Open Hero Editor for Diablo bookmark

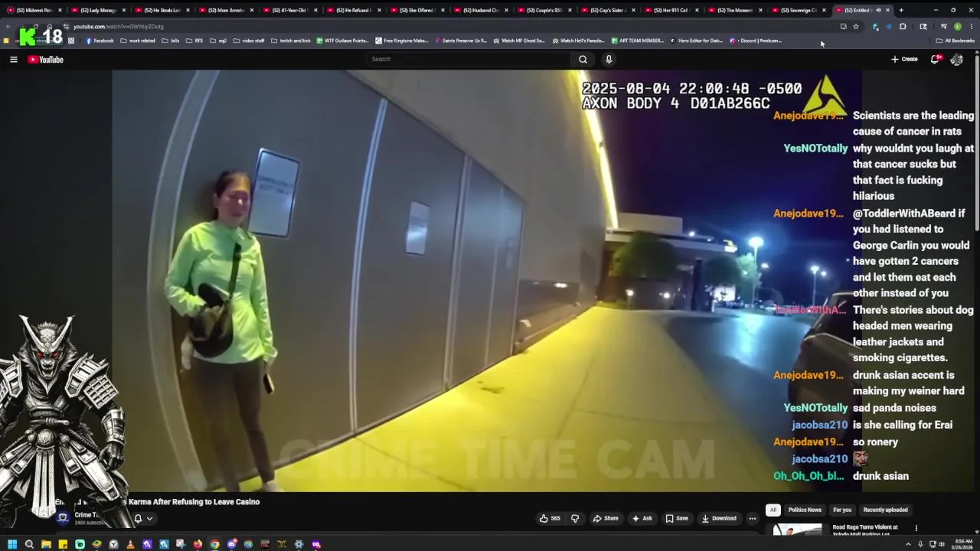[696, 41]
